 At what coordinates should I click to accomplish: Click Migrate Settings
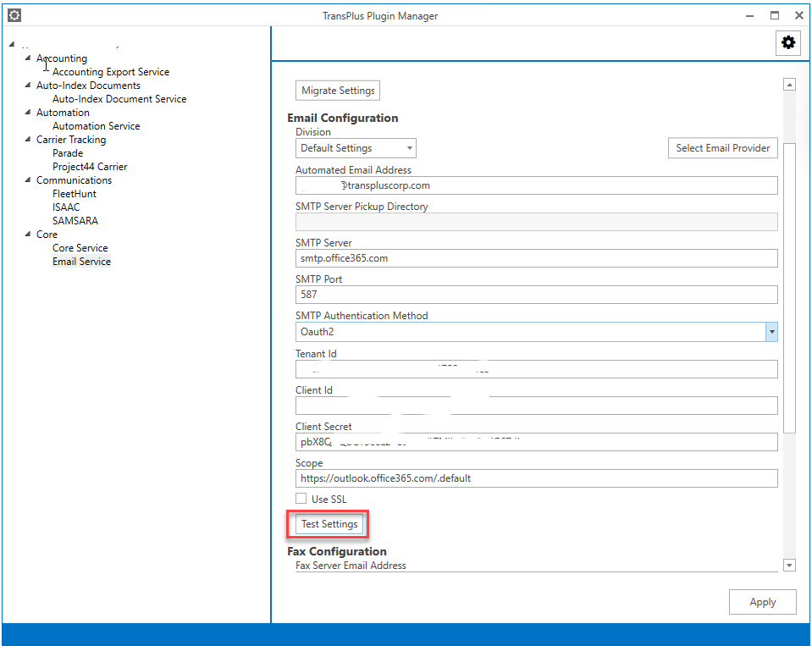(337, 90)
